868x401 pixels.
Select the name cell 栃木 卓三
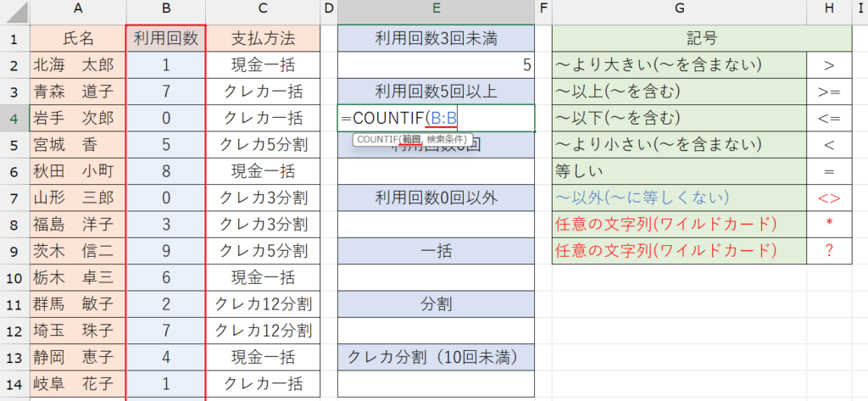point(78,277)
